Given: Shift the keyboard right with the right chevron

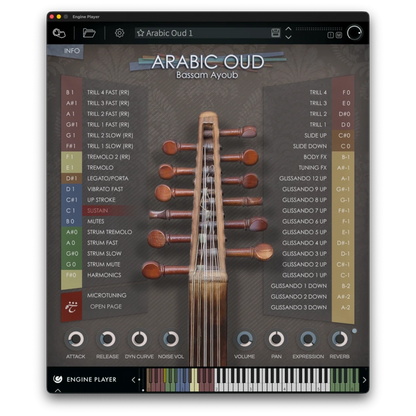Looking at the screenshot, I should pos(364,379).
